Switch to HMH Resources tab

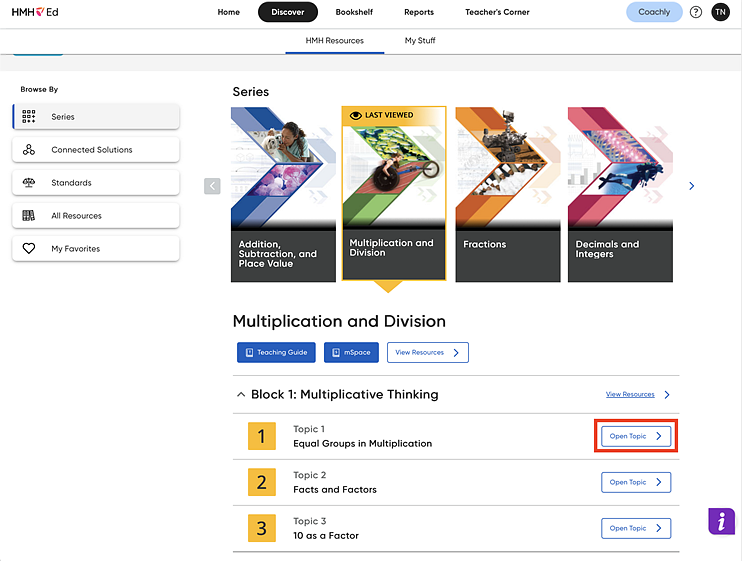pos(335,41)
